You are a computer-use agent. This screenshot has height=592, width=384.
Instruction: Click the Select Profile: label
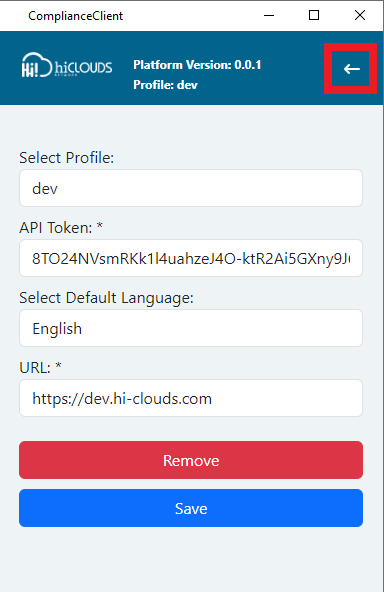click(66, 158)
